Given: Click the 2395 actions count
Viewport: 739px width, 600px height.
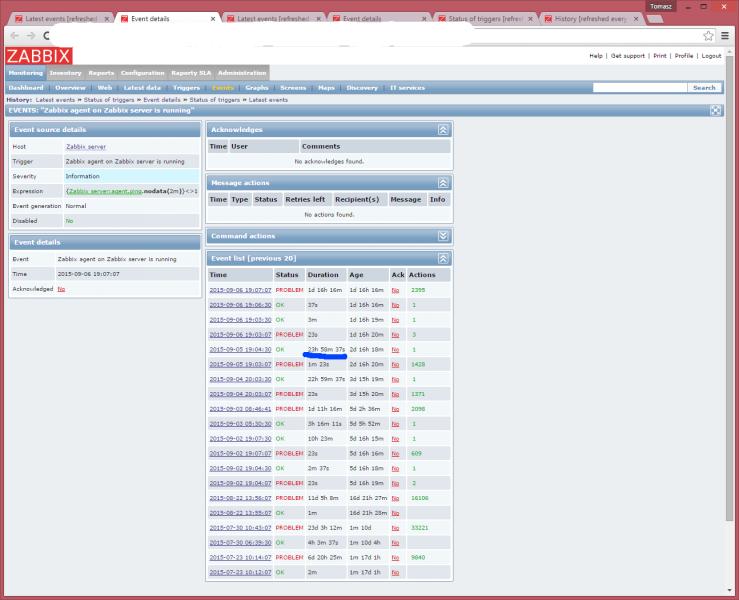Looking at the screenshot, I should click(418, 290).
